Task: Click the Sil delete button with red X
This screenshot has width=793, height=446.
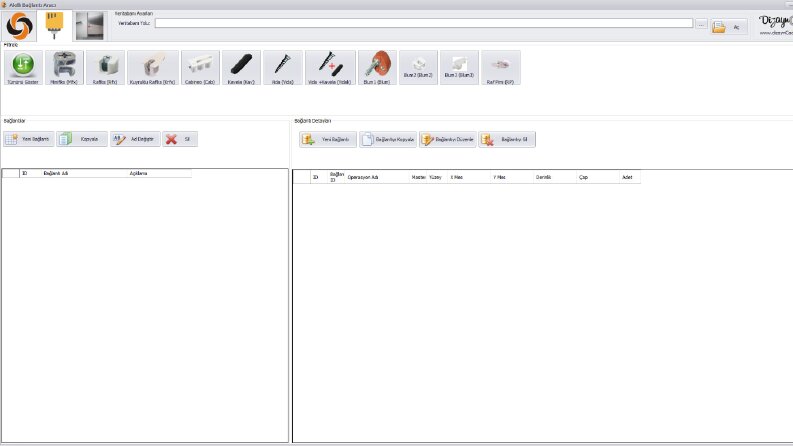Action: [180, 139]
